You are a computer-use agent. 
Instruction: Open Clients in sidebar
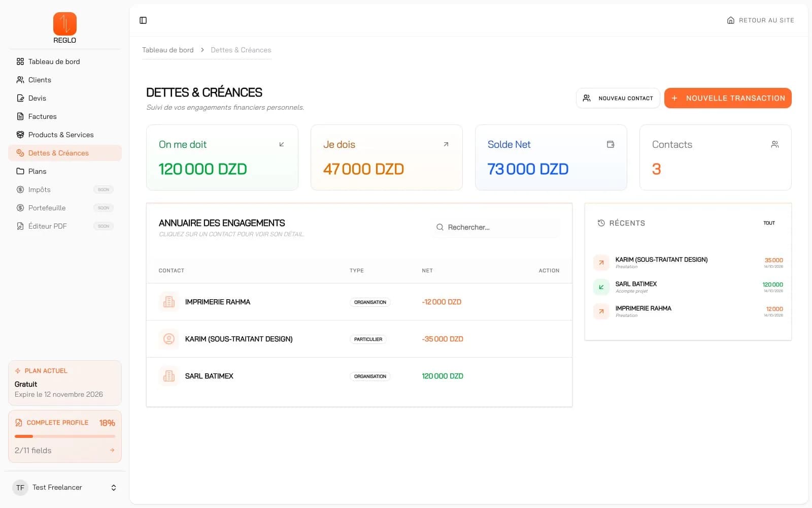point(65,80)
